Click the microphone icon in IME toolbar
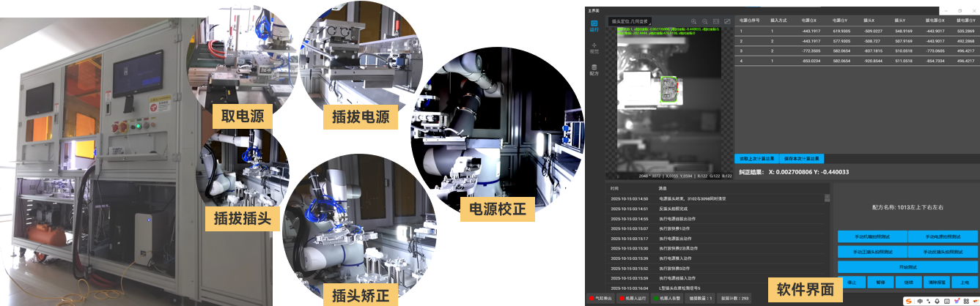The width and height of the screenshot is (980, 306). click(x=936, y=300)
